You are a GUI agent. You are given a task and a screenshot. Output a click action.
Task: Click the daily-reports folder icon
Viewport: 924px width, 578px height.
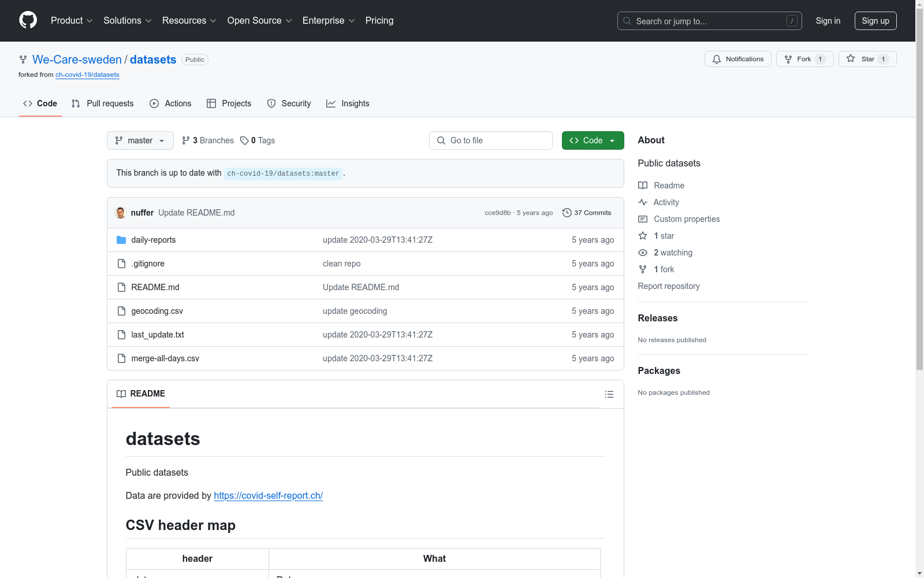click(121, 240)
